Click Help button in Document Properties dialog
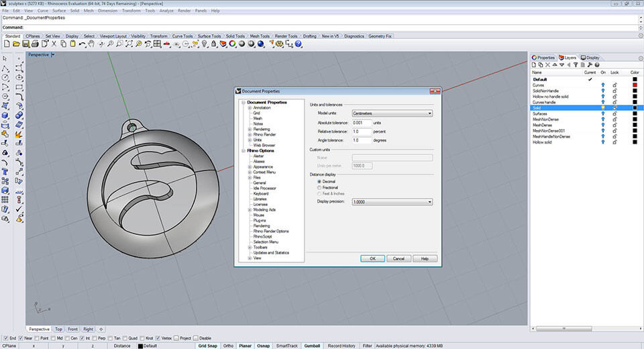This screenshot has height=349, width=644. click(425, 258)
